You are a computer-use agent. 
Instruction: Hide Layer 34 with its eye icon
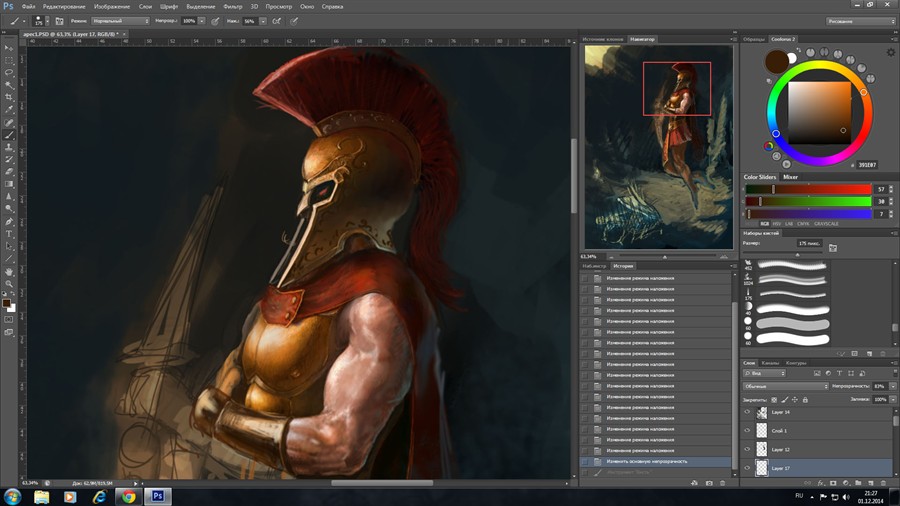pos(747,412)
